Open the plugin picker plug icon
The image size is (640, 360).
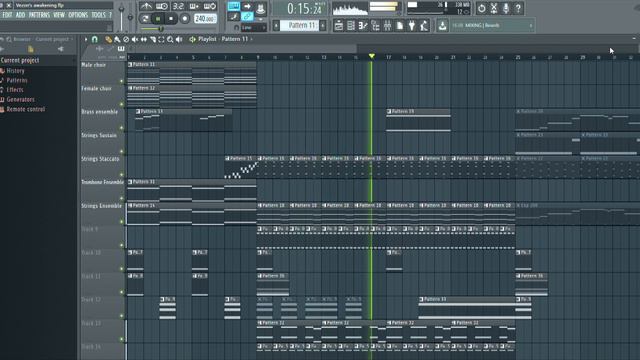coord(412,26)
